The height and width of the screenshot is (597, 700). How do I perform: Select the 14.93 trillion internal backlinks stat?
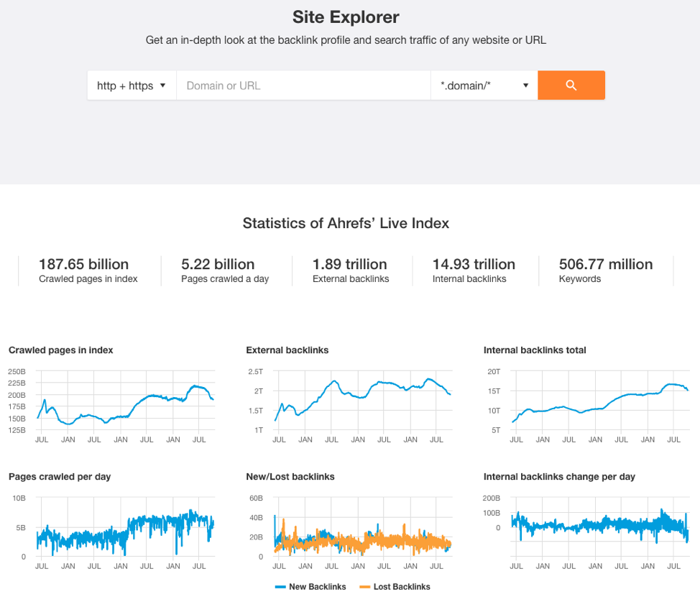click(x=474, y=270)
